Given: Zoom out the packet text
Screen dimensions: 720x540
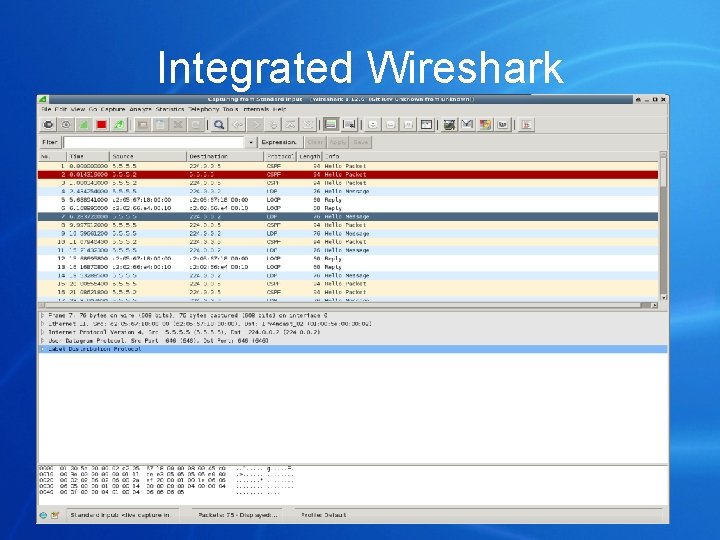Looking at the screenshot, I should (390, 124).
